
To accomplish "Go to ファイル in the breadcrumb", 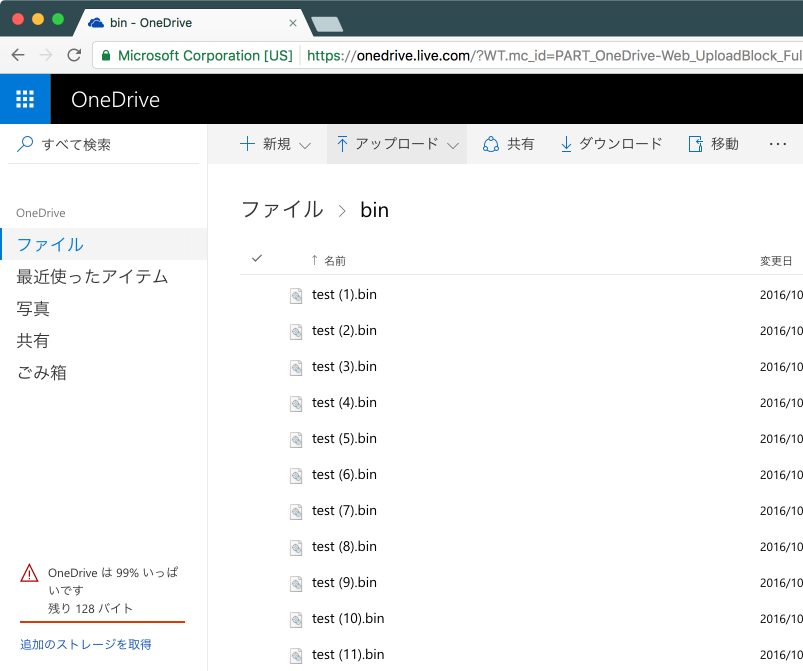I will click(282, 210).
